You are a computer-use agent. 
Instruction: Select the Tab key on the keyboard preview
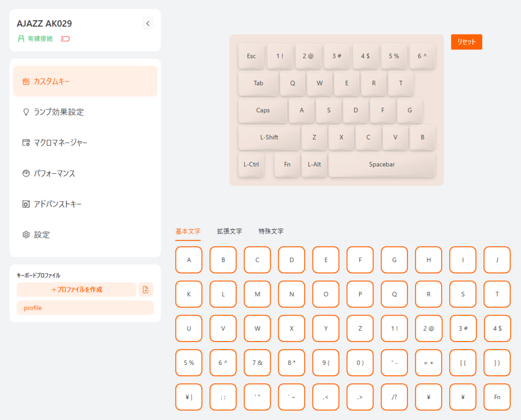click(x=258, y=83)
